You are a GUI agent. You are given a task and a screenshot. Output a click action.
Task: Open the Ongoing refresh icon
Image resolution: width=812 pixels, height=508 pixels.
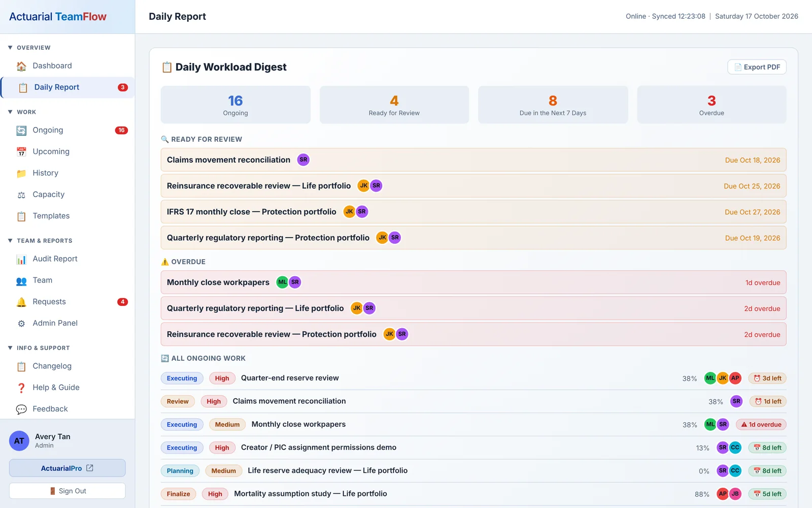click(x=21, y=131)
